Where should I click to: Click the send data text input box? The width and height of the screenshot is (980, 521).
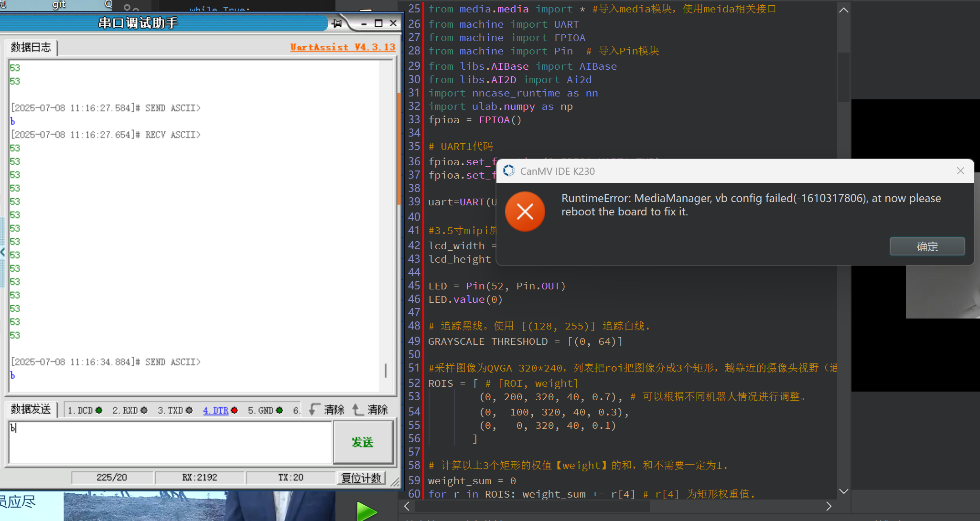[x=170, y=442]
